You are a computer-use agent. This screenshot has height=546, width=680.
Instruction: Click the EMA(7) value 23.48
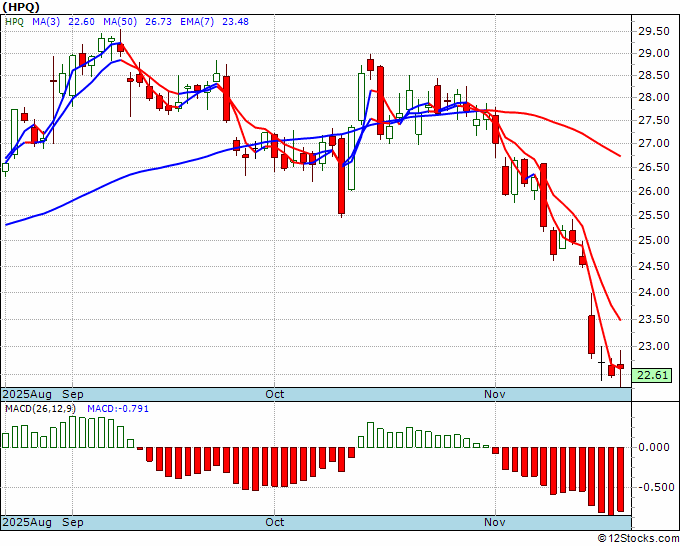(235, 22)
